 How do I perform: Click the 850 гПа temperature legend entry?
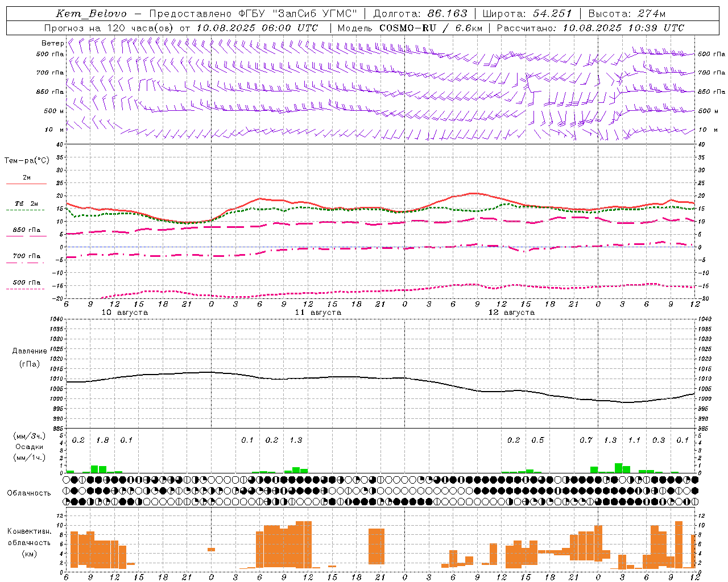click(27, 230)
